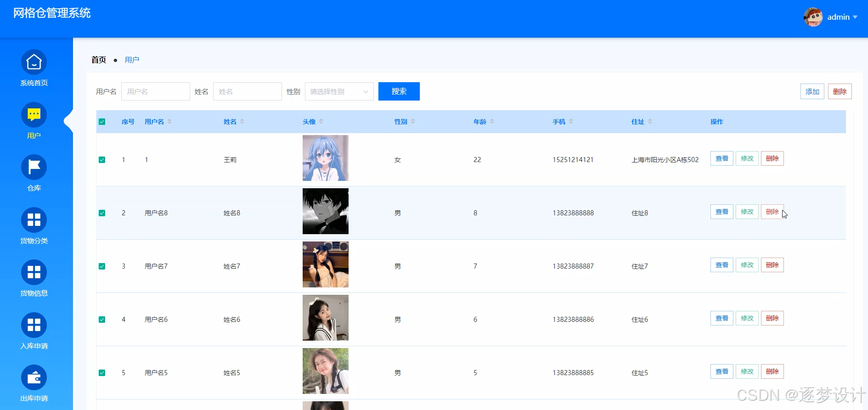Click the 添加 button above the table
This screenshot has width=868, height=410.
pos(812,91)
